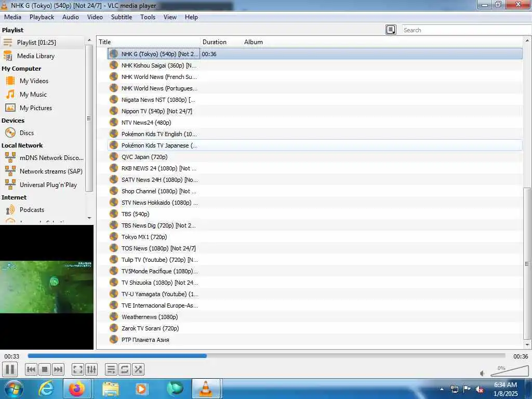Image resolution: width=532 pixels, height=399 pixels.
Task: Select Niigata News NST (1080p) entry
Action: pyautogui.click(x=315, y=100)
